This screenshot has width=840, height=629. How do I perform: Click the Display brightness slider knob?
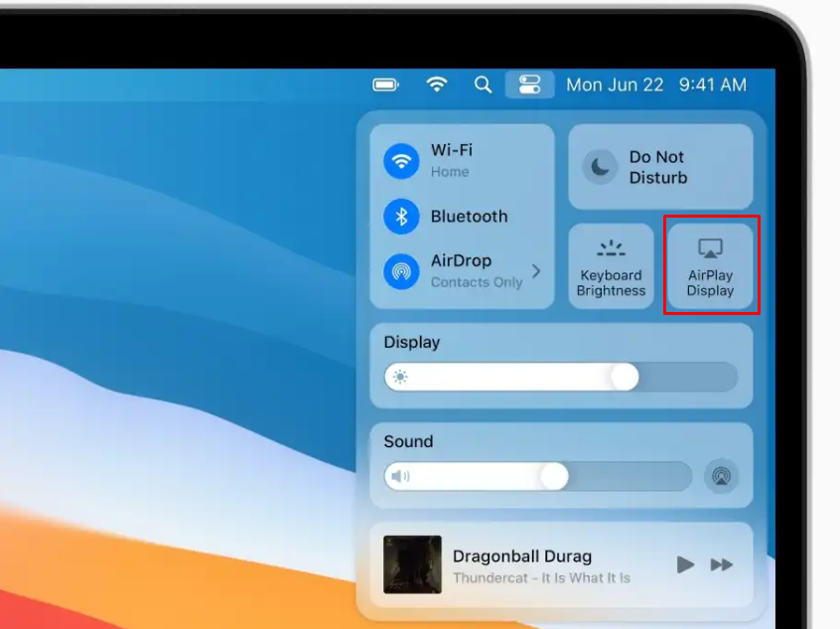[625, 377]
